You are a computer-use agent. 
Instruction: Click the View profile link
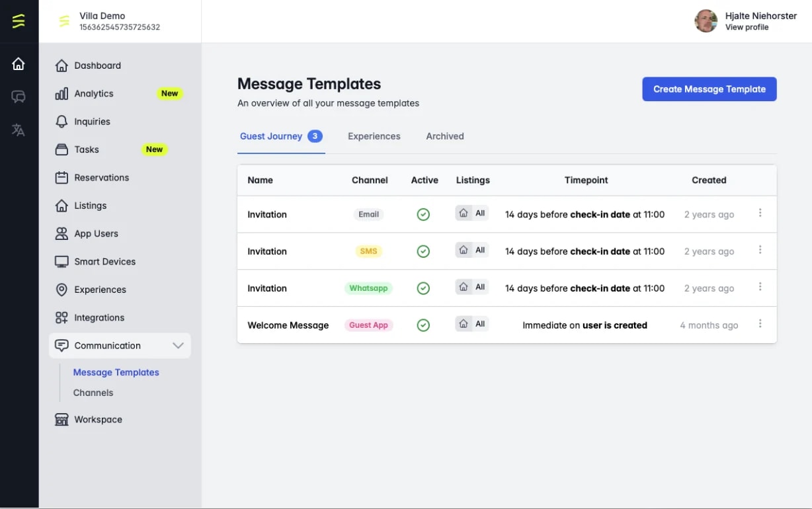click(x=747, y=28)
